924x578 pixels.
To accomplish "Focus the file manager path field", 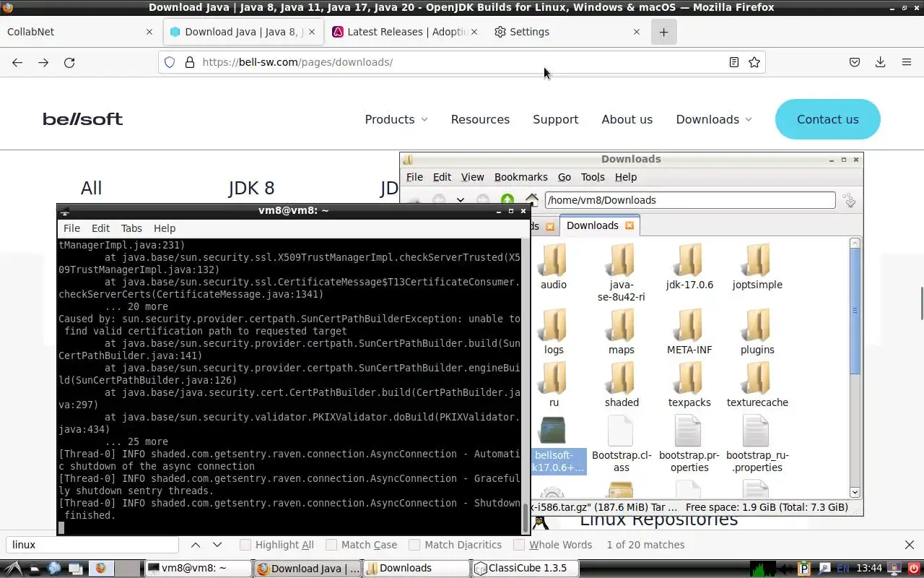I will (x=690, y=200).
